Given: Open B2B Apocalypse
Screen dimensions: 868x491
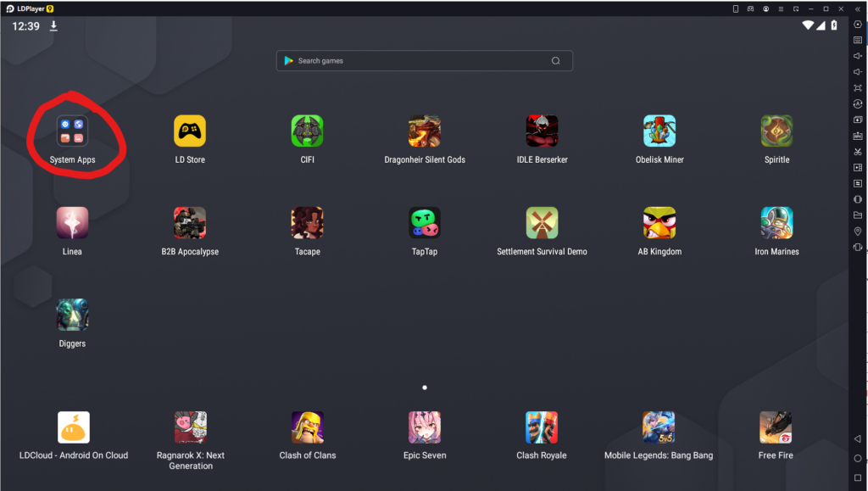Looking at the screenshot, I should pyautogui.click(x=190, y=223).
